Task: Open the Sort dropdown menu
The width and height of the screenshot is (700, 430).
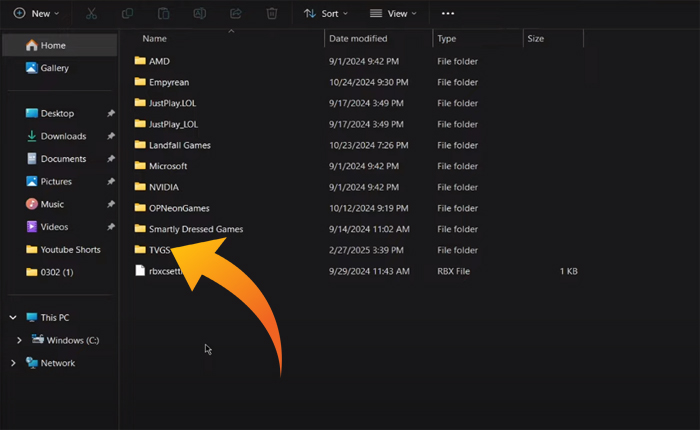Action: [x=326, y=14]
